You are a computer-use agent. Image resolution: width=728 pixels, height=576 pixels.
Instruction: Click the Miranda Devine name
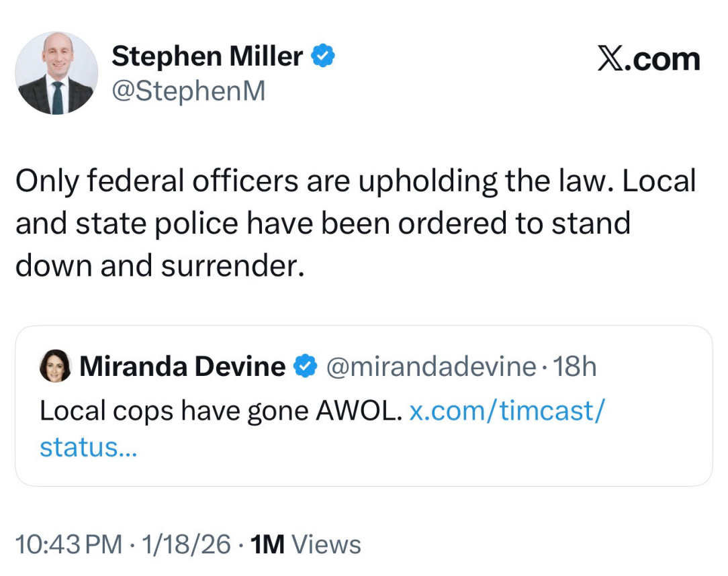[183, 366]
